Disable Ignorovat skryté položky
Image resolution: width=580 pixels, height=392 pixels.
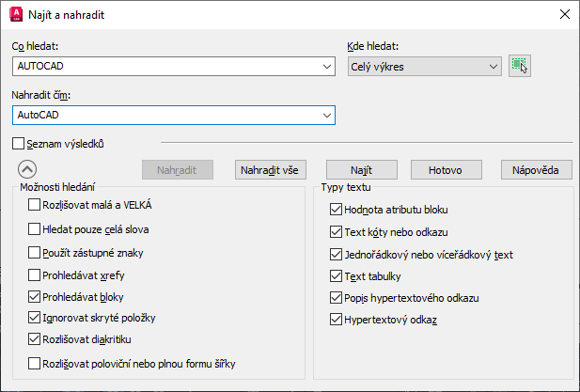[x=35, y=318]
